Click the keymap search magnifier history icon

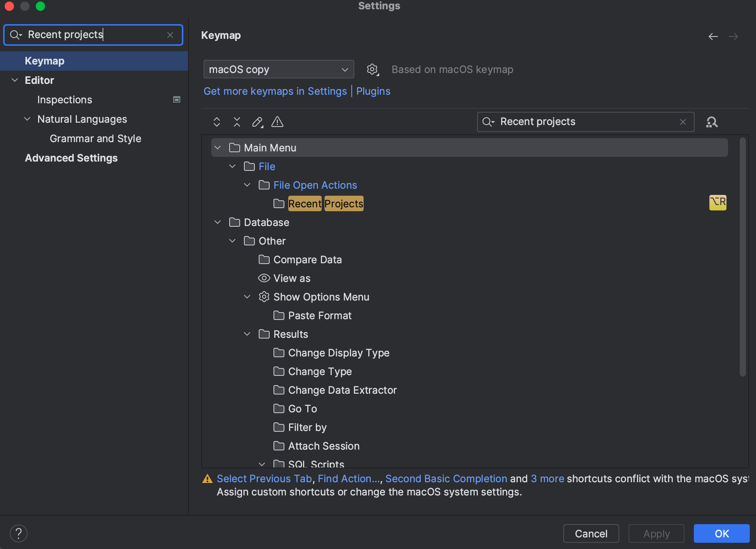tap(488, 122)
